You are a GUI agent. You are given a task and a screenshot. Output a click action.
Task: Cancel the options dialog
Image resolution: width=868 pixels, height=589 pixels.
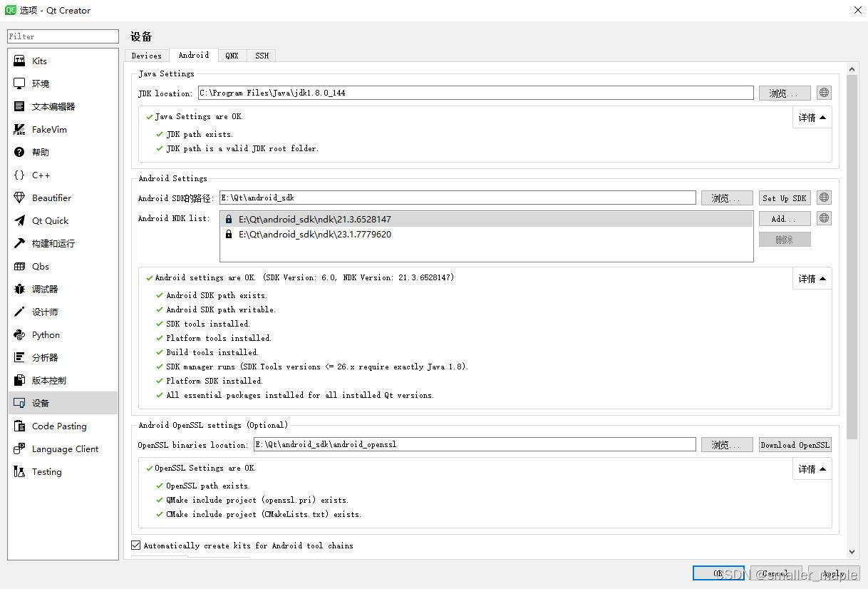[775, 573]
